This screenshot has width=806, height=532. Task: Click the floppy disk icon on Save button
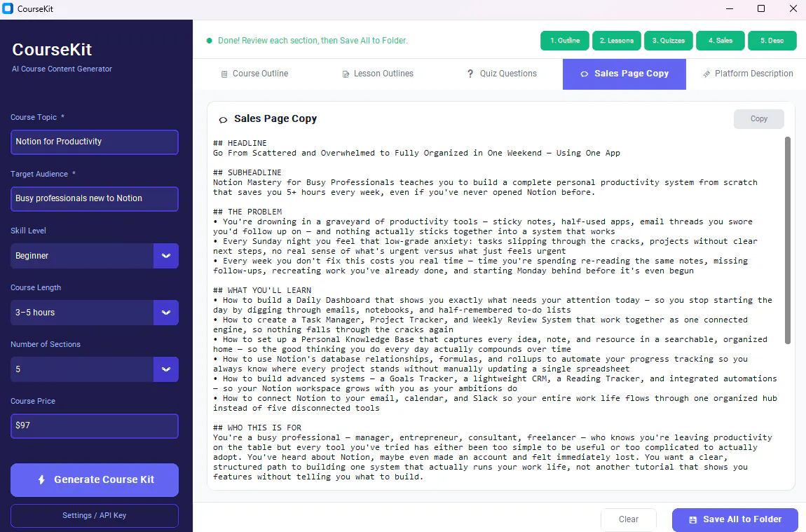pos(692,519)
